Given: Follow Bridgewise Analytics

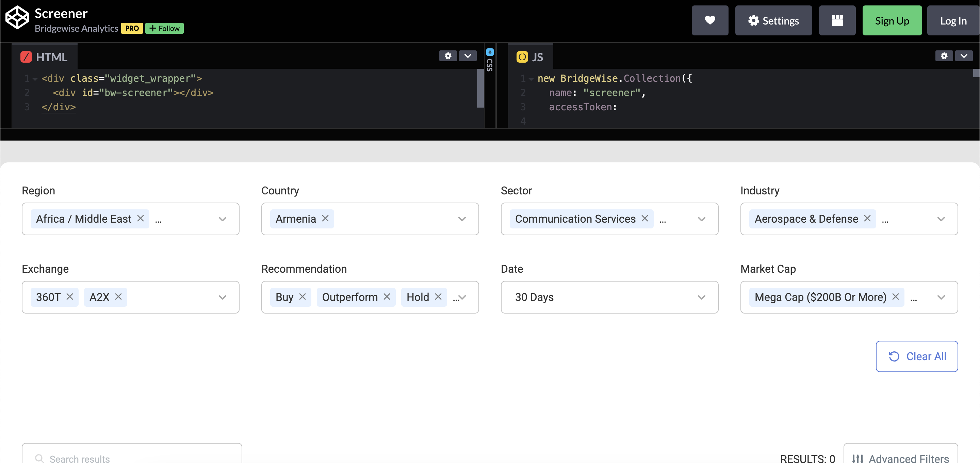Looking at the screenshot, I should [164, 28].
